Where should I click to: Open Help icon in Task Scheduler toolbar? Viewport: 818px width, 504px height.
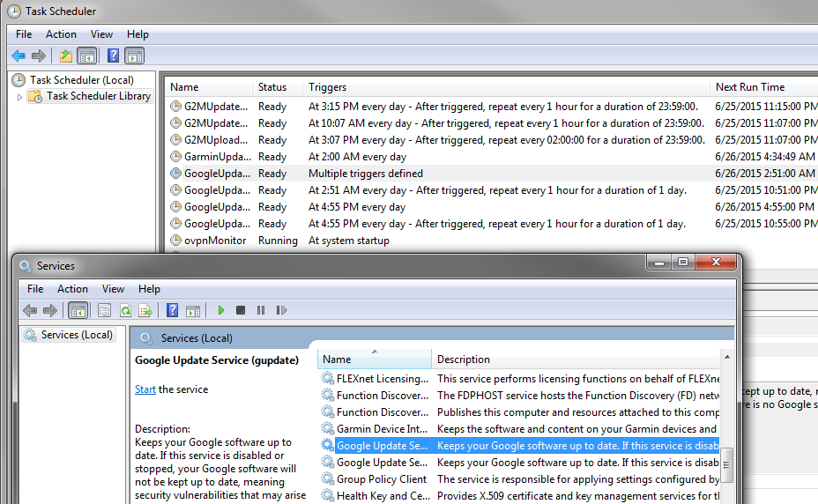[x=113, y=56]
